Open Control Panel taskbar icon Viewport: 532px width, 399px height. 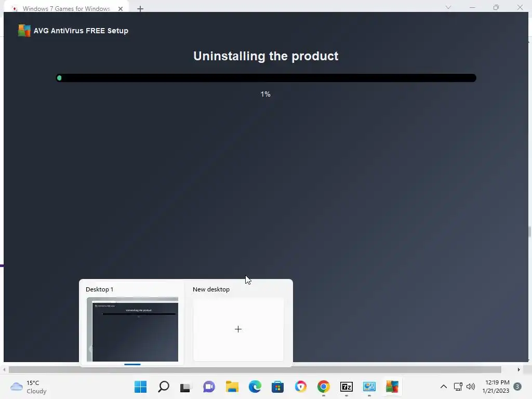369,387
